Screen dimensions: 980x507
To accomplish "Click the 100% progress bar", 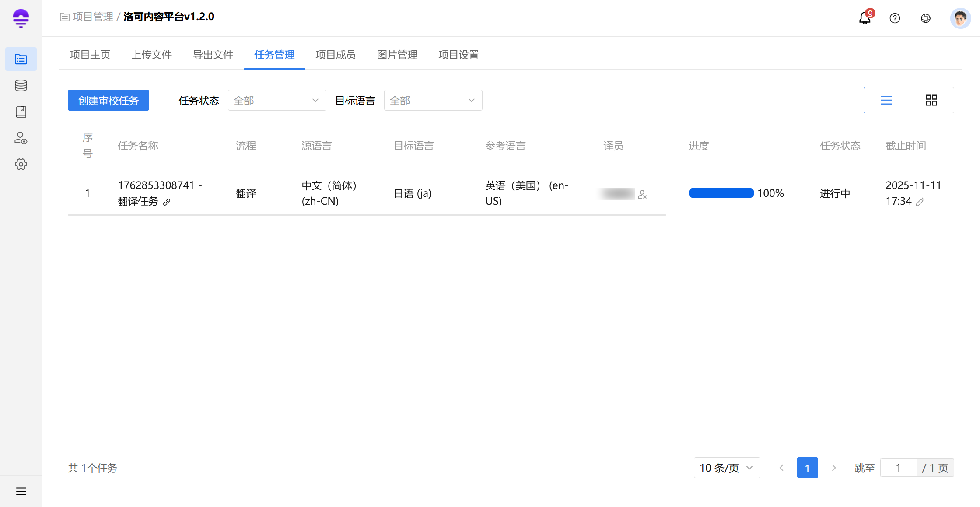I will (x=721, y=193).
